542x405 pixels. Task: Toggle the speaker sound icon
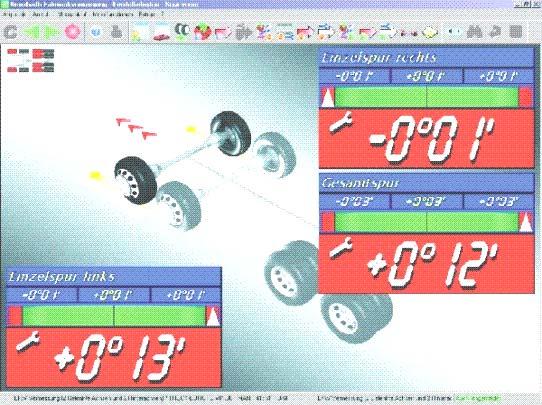coord(455,32)
